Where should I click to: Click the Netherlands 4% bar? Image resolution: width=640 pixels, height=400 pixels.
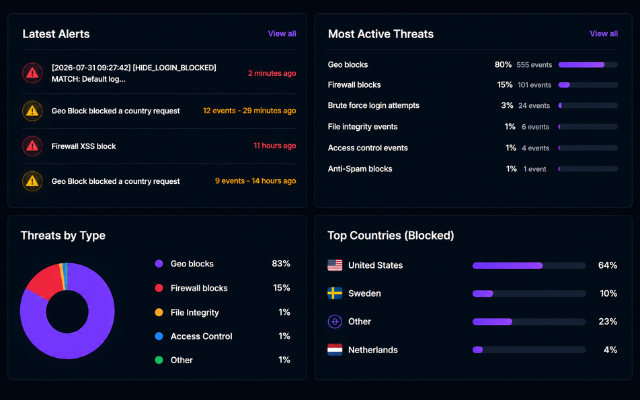point(529,350)
